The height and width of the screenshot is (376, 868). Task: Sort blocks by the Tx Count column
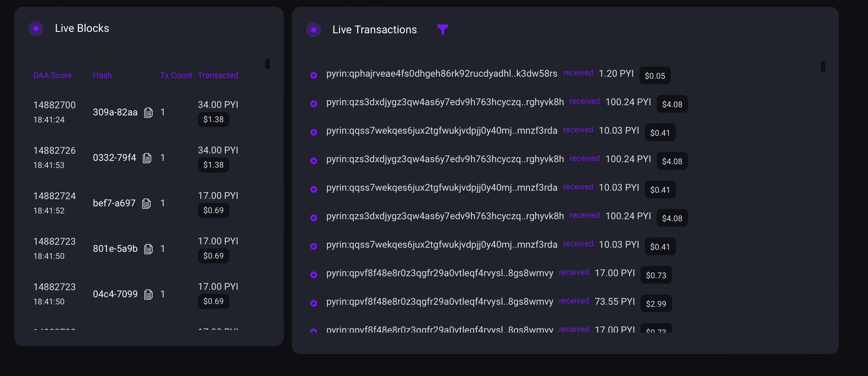click(x=176, y=75)
